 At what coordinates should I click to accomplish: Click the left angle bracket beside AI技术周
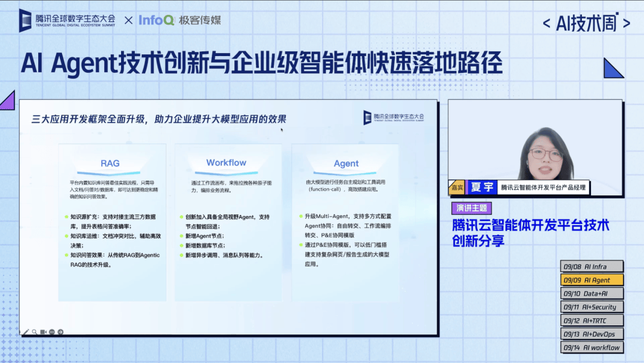546,24
